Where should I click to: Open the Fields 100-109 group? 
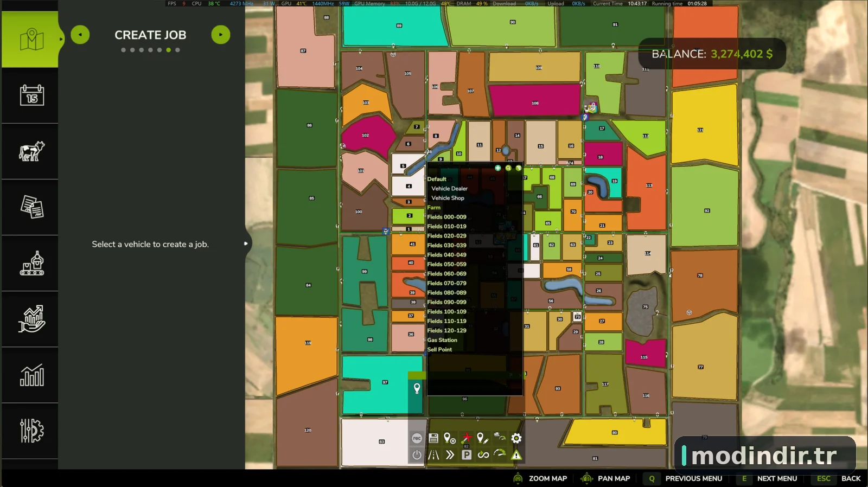tap(446, 312)
